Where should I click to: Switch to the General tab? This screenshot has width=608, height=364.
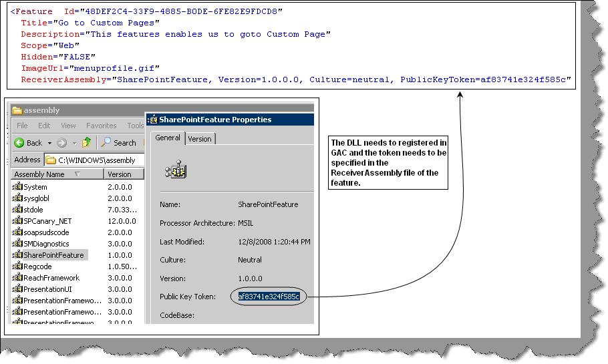click(168, 138)
